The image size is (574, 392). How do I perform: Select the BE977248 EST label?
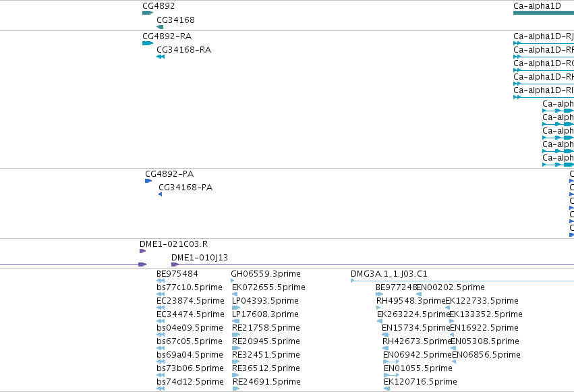pos(397,287)
